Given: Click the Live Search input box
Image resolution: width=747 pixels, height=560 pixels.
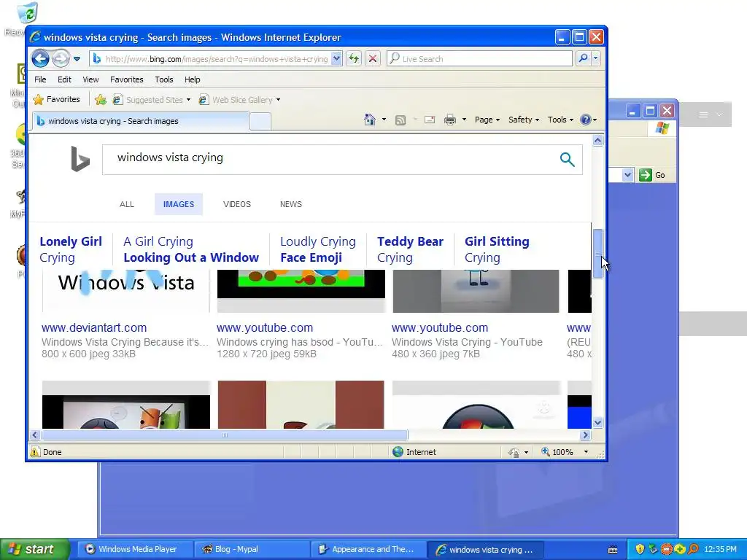Looking at the screenshot, I should point(480,58).
